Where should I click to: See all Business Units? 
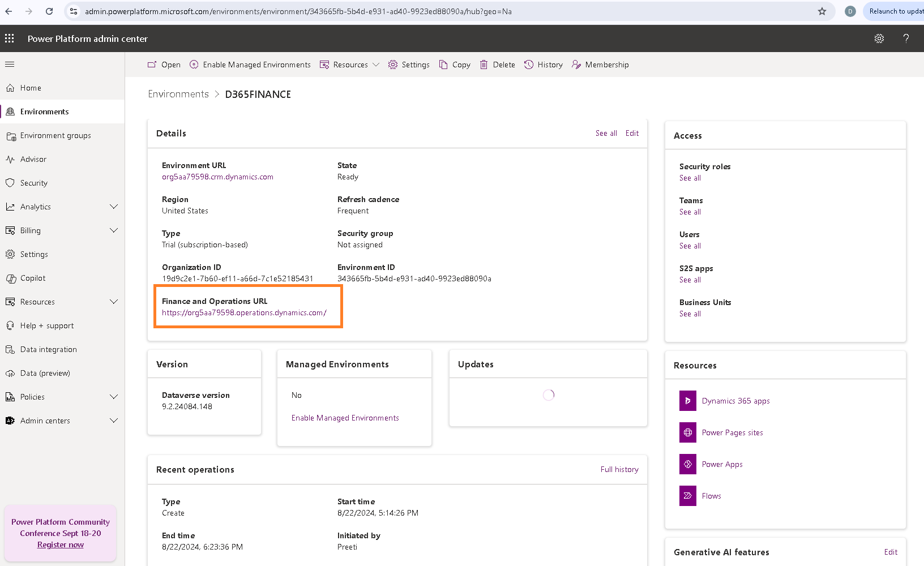point(690,314)
